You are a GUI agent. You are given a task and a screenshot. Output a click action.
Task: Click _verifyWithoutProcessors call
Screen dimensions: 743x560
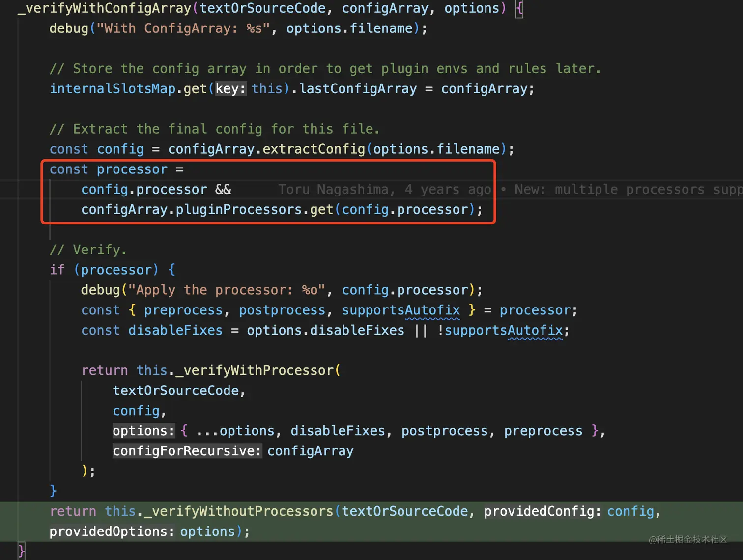click(x=238, y=512)
